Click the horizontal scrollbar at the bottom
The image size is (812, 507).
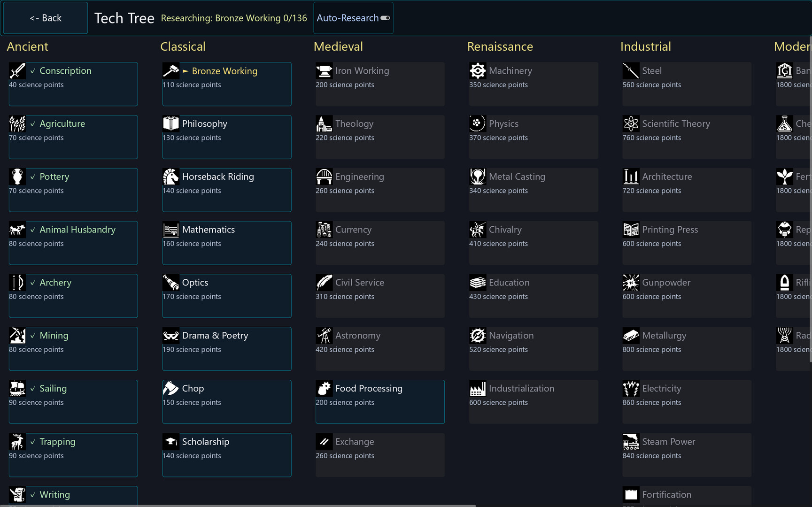pyautogui.click(x=238, y=506)
